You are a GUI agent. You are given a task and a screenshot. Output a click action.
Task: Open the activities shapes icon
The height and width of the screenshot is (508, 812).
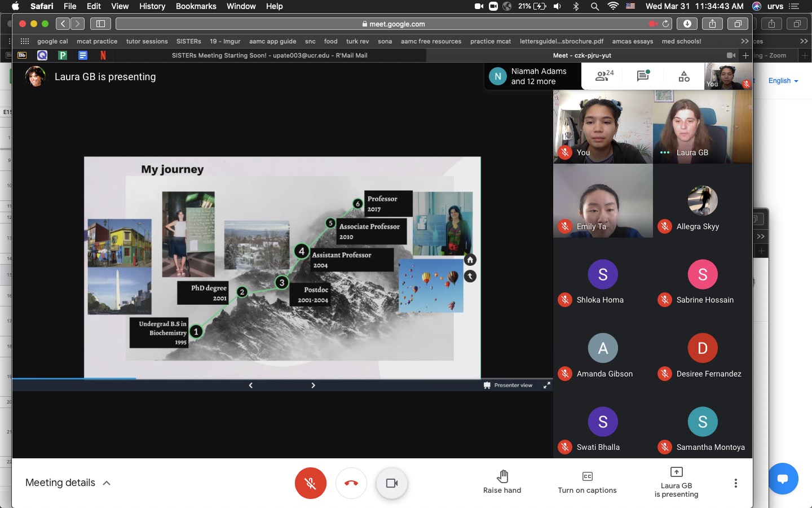coord(684,76)
